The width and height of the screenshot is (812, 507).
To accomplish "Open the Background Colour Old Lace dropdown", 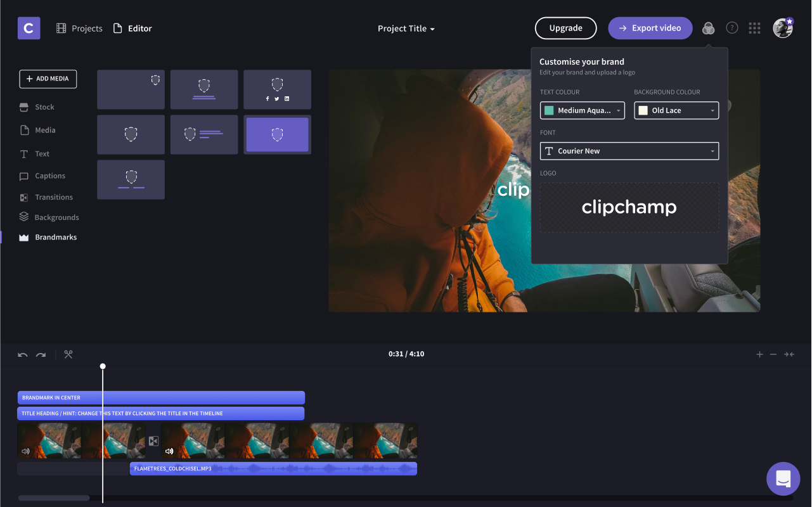I will [x=676, y=110].
